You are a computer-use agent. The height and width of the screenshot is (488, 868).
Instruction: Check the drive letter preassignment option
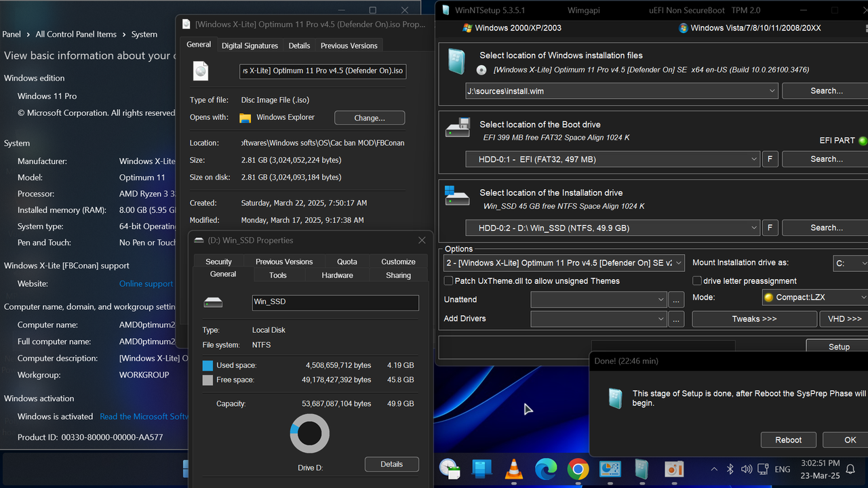(x=696, y=280)
